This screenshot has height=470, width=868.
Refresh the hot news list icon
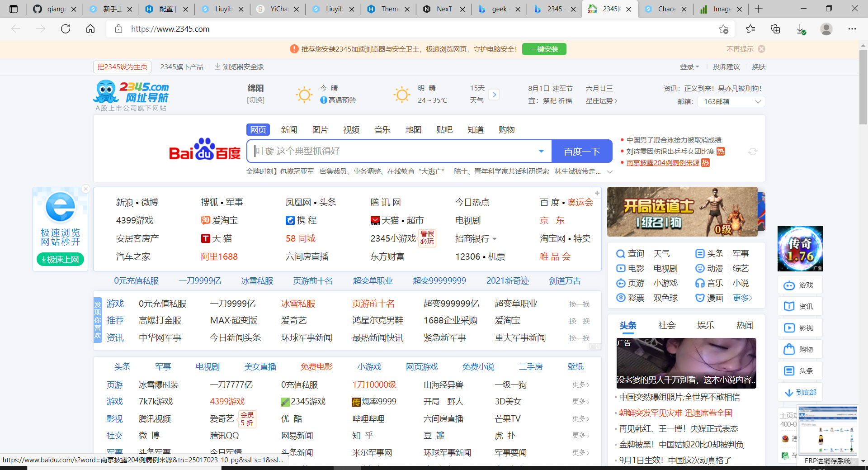point(753,152)
